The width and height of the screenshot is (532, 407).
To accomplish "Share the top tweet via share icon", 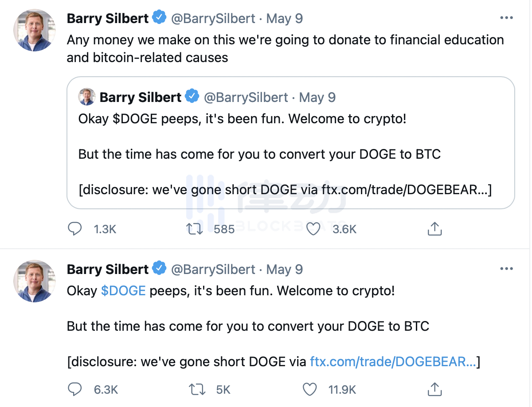I will click(434, 229).
